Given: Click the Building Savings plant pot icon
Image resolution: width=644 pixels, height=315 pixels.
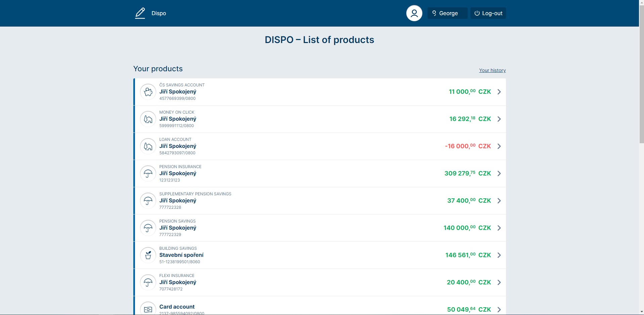Looking at the screenshot, I should pos(148,255).
